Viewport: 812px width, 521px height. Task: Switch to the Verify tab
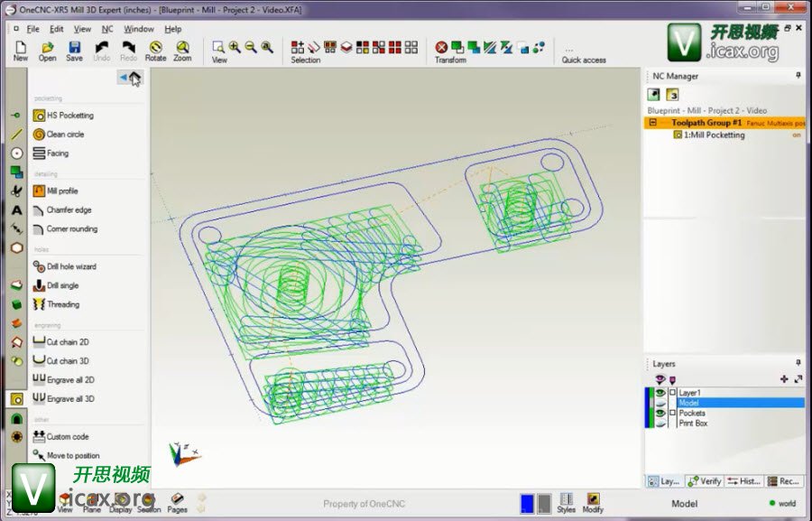click(705, 481)
